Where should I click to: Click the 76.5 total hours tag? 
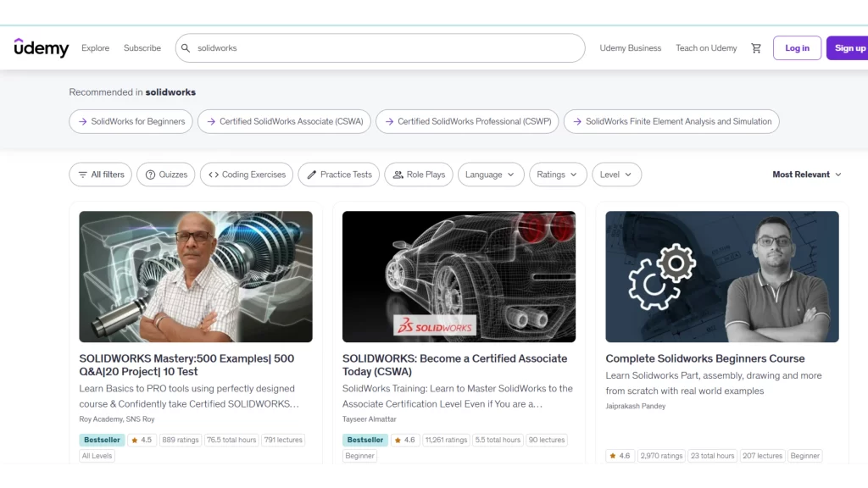pos(231,440)
